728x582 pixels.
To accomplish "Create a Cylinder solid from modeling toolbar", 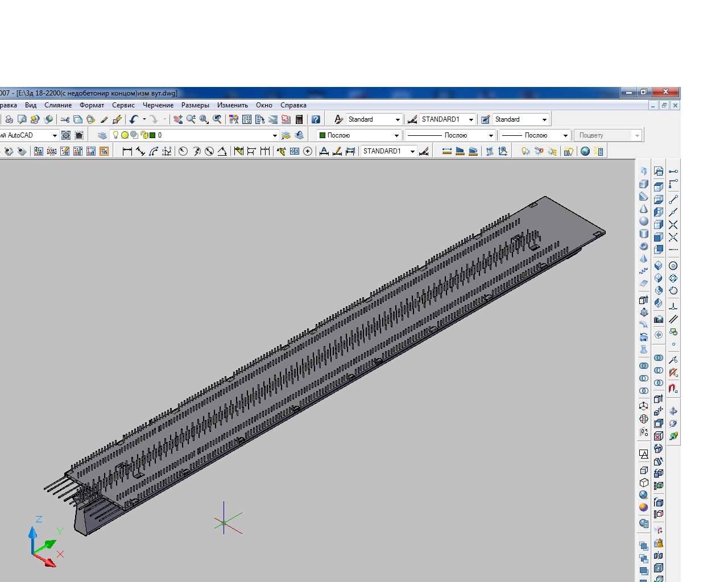I will 644,234.
